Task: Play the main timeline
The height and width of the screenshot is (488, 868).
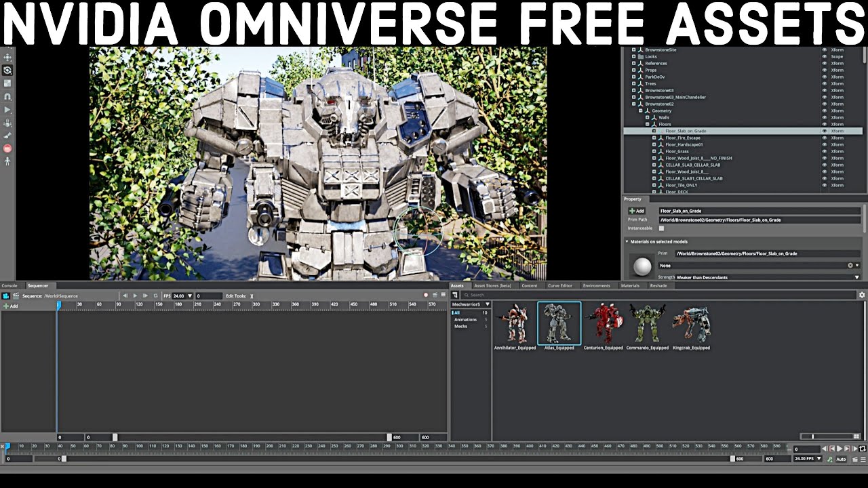Action: [840, 449]
